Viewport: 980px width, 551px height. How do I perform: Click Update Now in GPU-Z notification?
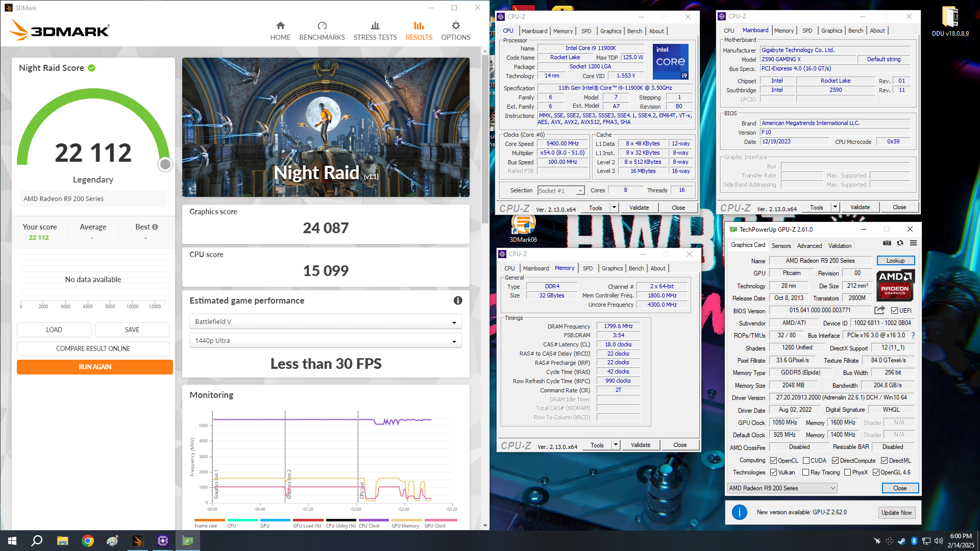[896, 513]
